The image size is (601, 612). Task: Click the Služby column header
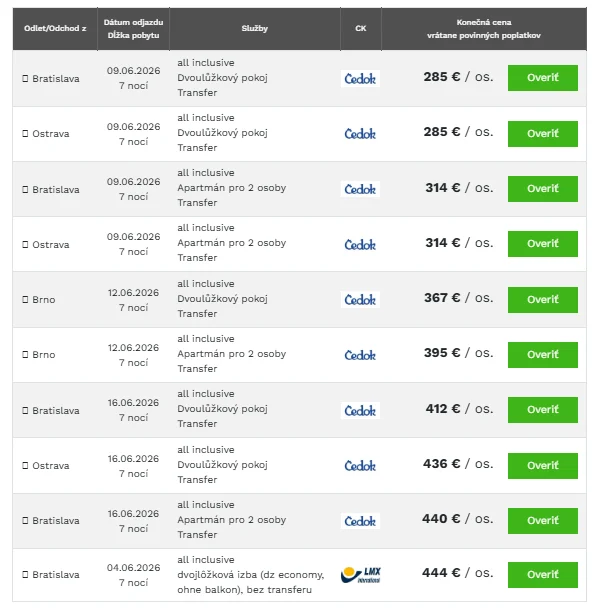(x=255, y=28)
